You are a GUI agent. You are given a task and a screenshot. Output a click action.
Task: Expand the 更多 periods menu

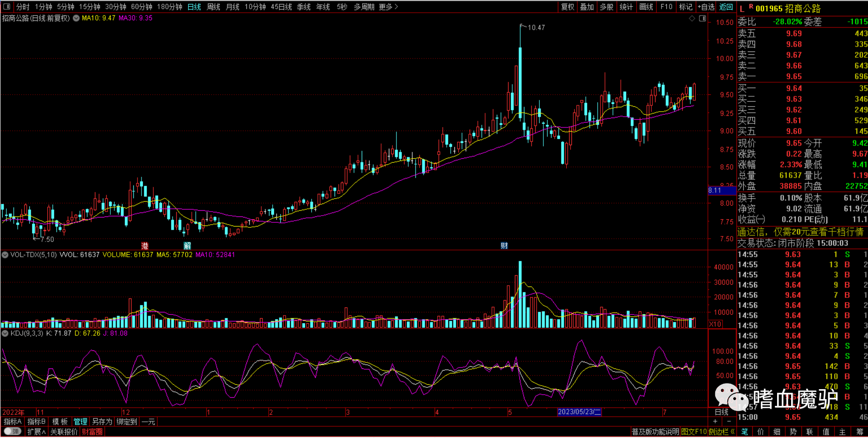pos(388,7)
